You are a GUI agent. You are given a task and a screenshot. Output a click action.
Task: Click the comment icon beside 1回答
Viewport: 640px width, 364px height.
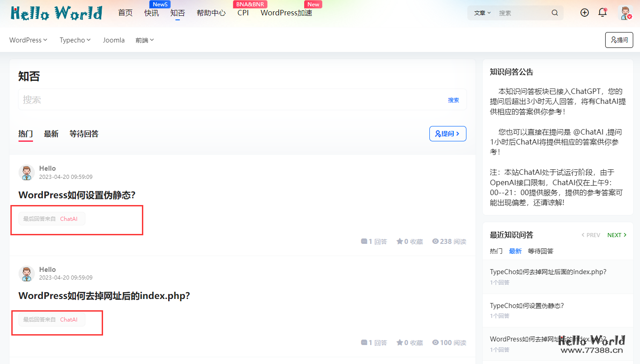(x=363, y=241)
